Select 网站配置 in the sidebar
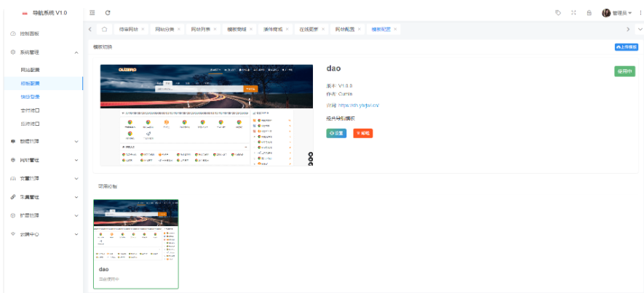The height and width of the screenshot is (293, 644). click(30, 71)
